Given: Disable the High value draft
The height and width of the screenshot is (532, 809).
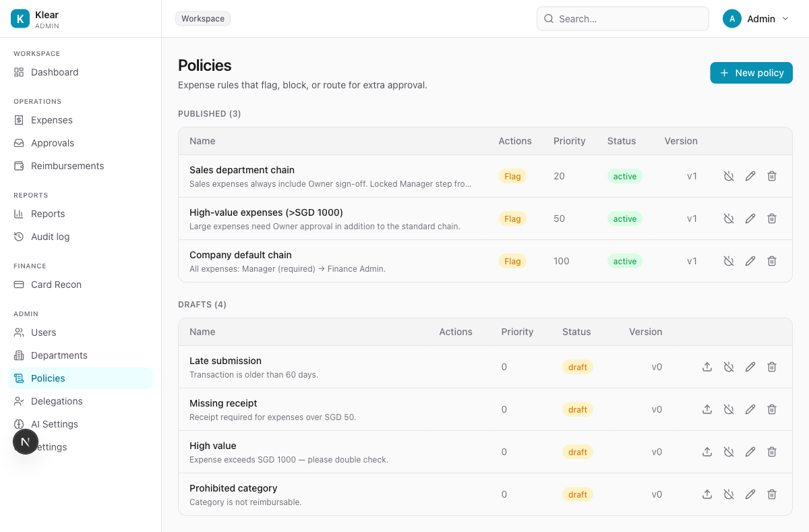Looking at the screenshot, I should [729, 452].
